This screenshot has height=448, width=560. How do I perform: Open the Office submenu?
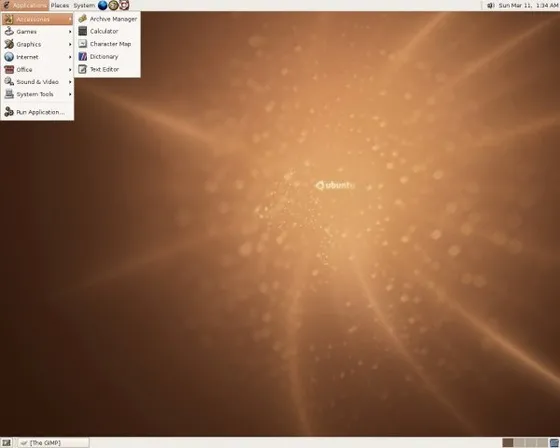point(37,69)
